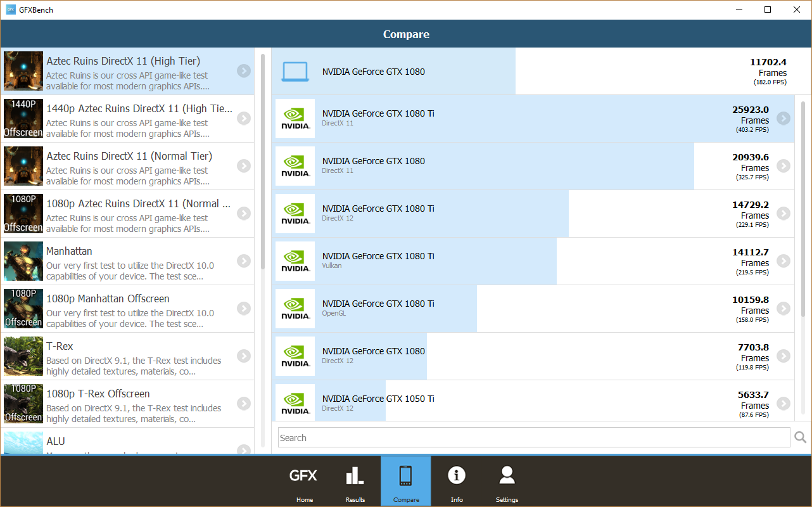This screenshot has height=507, width=812.
Task: Click arrow beside T-Rex test
Action: 244,356
